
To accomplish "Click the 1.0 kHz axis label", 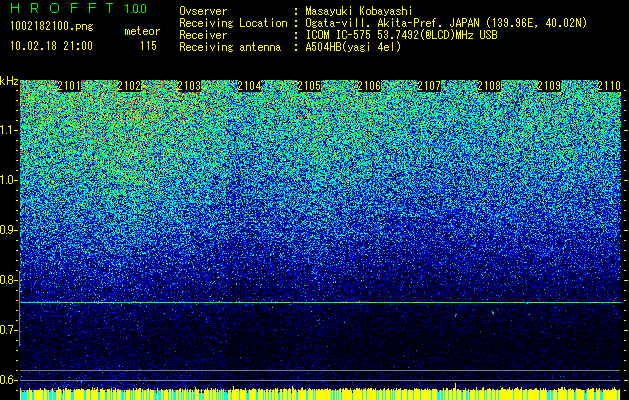I will (x=8, y=180).
